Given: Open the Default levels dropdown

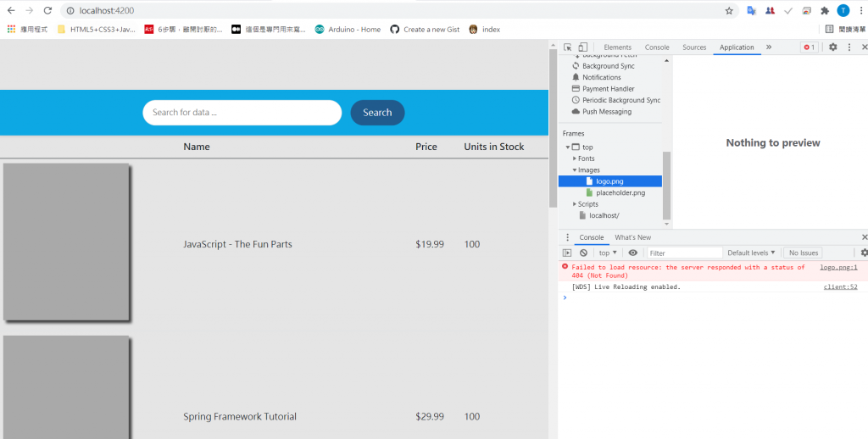Looking at the screenshot, I should (751, 253).
